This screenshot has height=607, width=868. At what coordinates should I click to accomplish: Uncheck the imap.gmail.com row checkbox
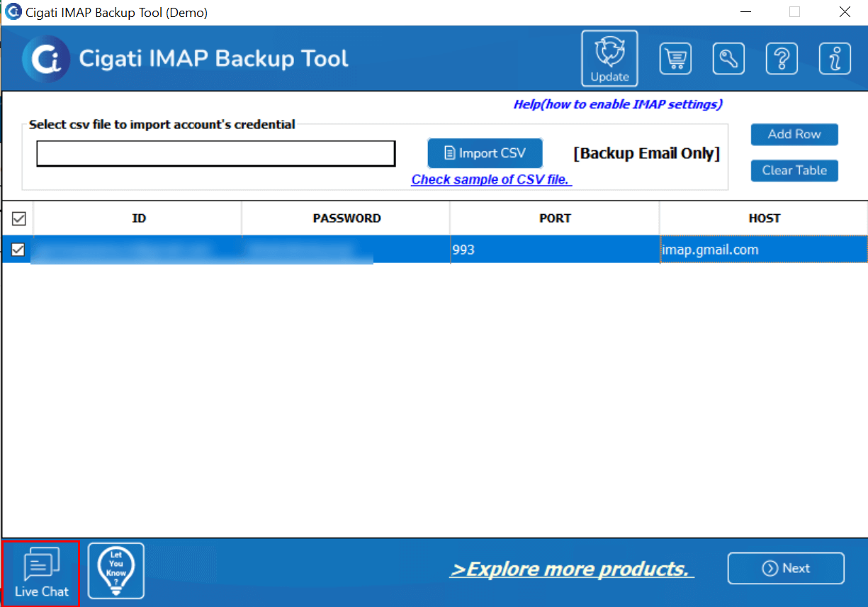click(x=19, y=250)
